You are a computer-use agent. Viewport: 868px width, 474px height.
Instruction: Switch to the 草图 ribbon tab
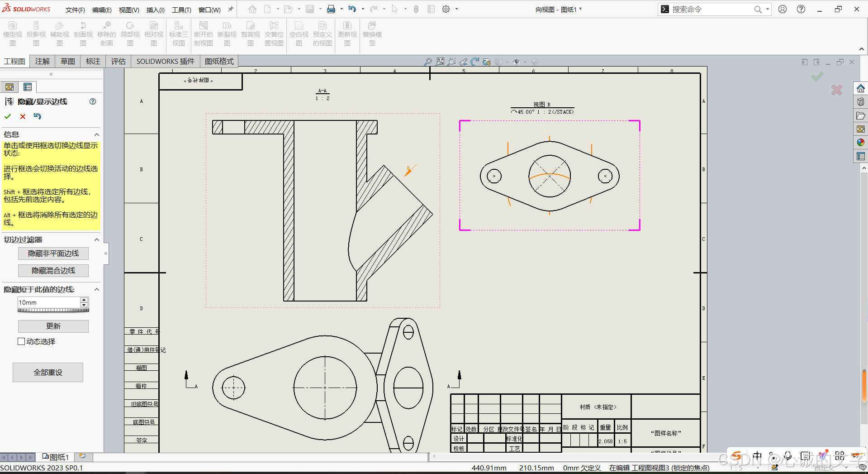pos(68,61)
